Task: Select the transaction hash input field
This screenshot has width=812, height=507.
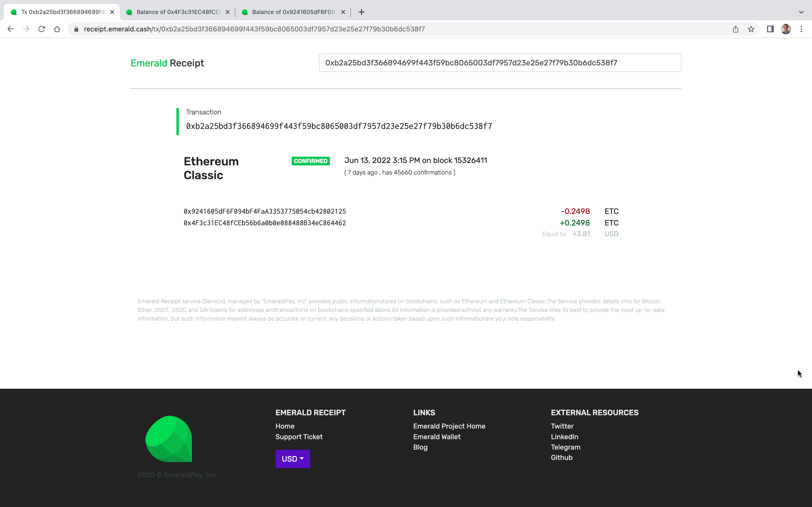Action: (500, 63)
